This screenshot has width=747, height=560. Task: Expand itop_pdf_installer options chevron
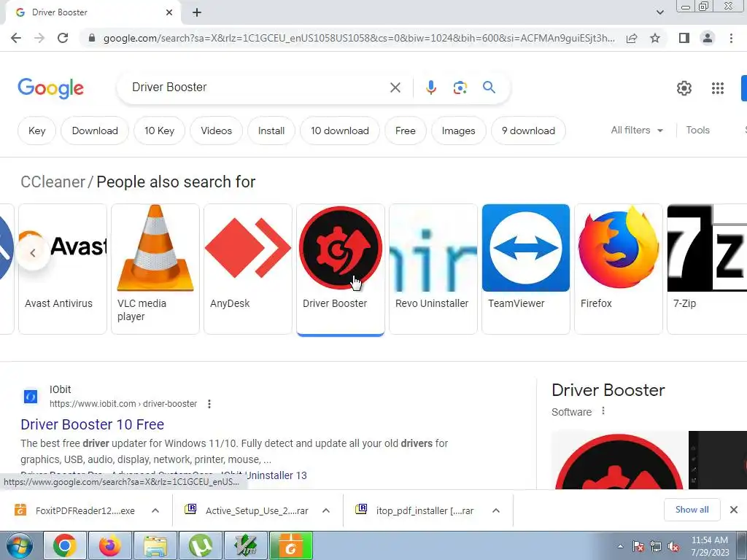496,510
